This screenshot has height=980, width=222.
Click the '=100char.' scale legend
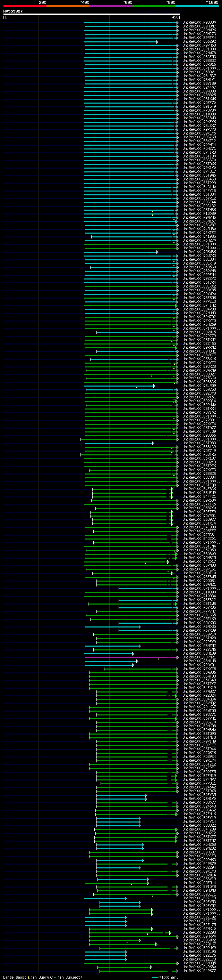165,977
